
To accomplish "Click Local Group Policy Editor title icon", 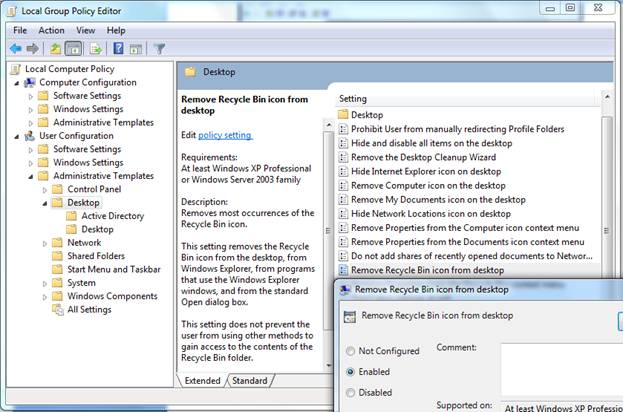I will click(x=12, y=12).
